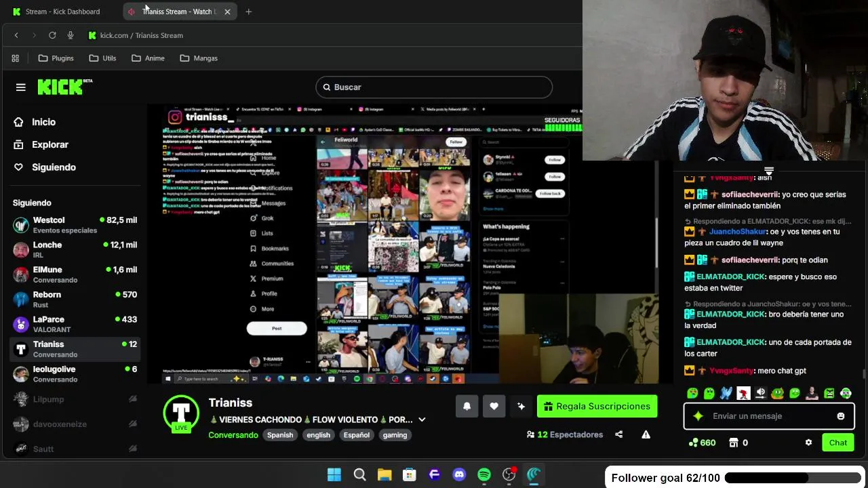868x488 pixels.
Task: Expand the stream title chevron
Action: point(422,420)
